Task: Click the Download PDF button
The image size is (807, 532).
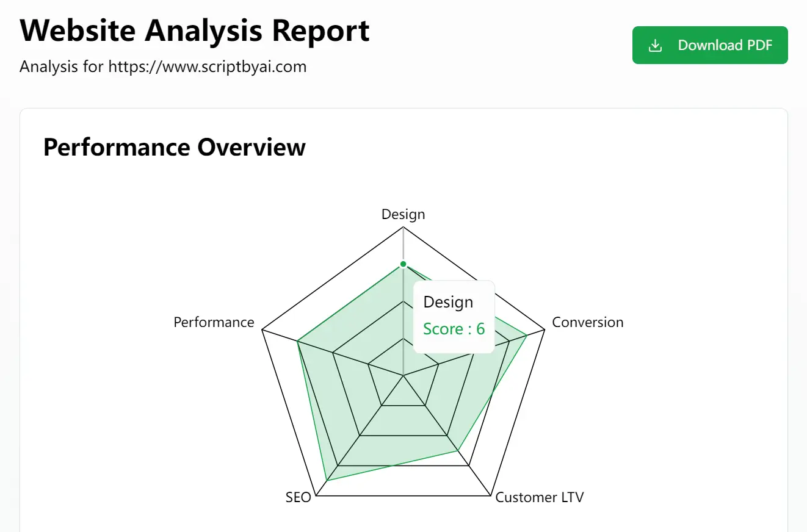Action: 710,45
